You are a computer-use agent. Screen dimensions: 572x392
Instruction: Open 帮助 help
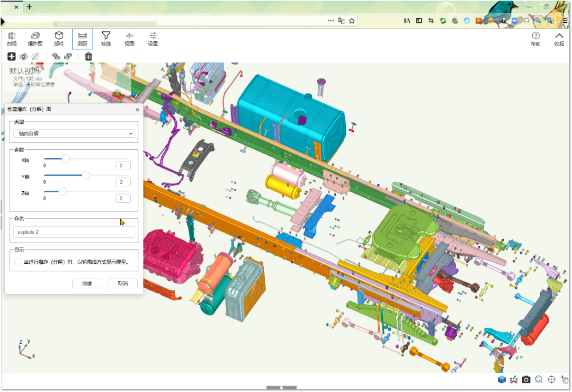point(535,39)
